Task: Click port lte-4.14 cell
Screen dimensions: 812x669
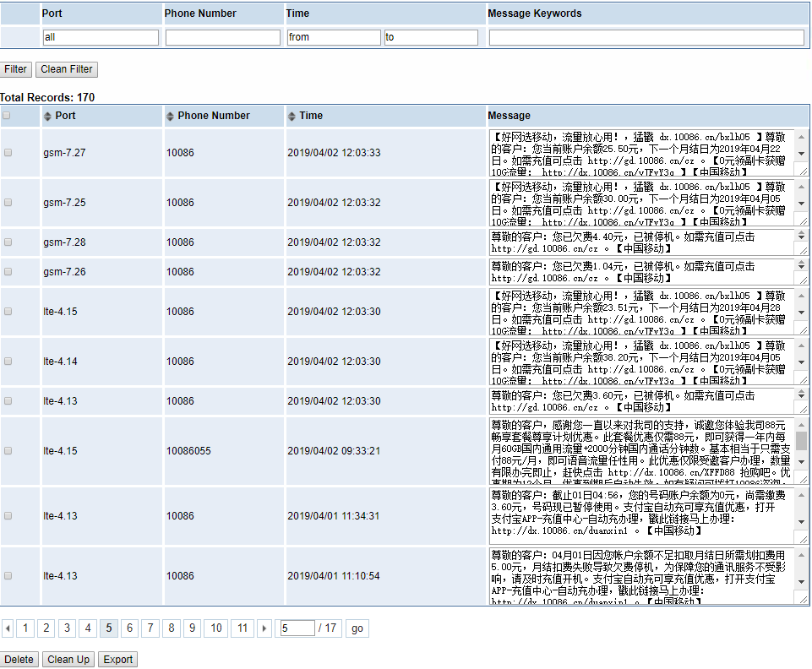Action: pyautogui.click(x=60, y=362)
